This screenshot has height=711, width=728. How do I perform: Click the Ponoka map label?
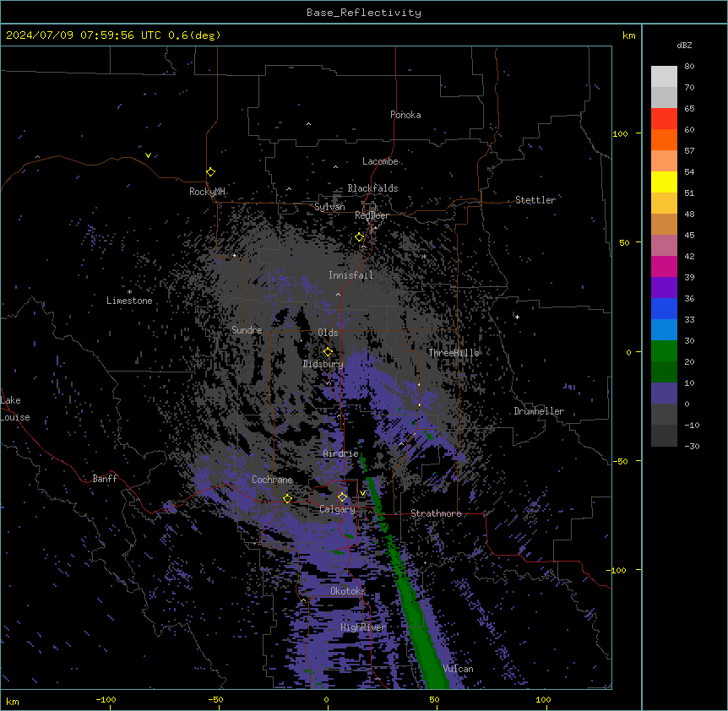pyautogui.click(x=405, y=115)
